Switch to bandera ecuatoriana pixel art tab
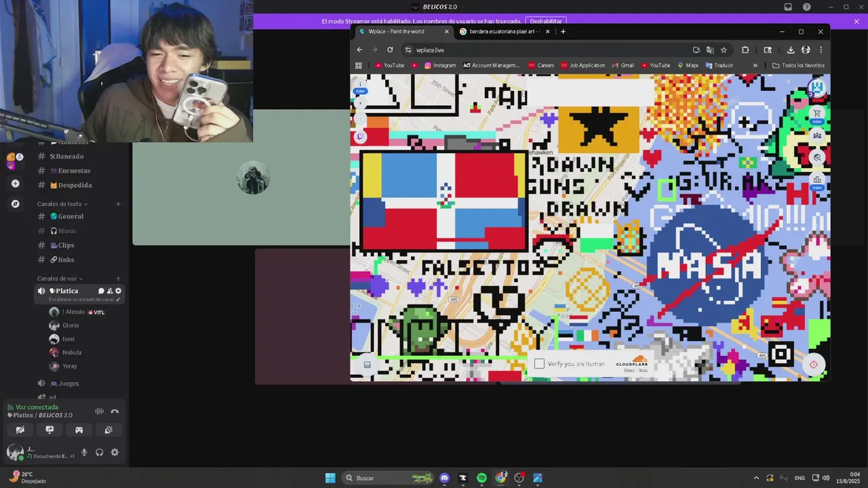The image size is (868, 488). 504,31
